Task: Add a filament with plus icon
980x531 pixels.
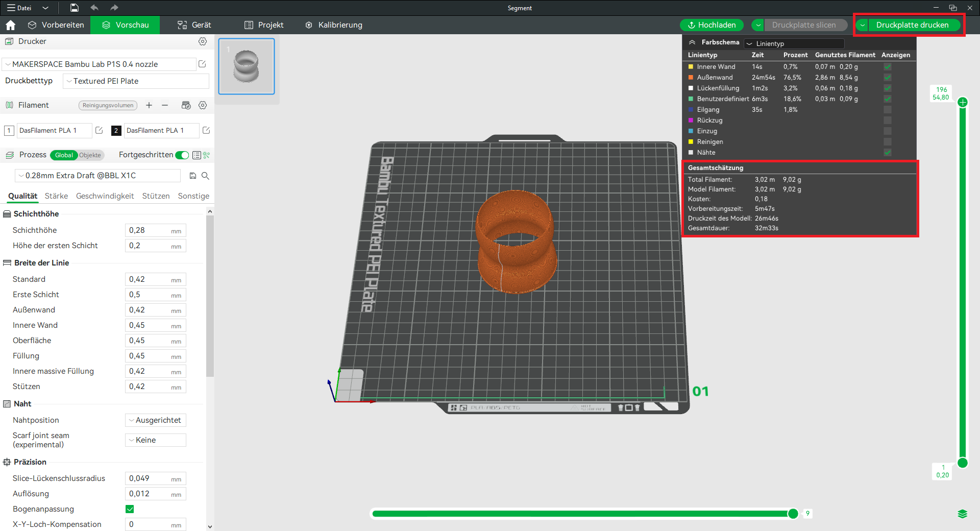Action: pyautogui.click(x=149, y=105)
